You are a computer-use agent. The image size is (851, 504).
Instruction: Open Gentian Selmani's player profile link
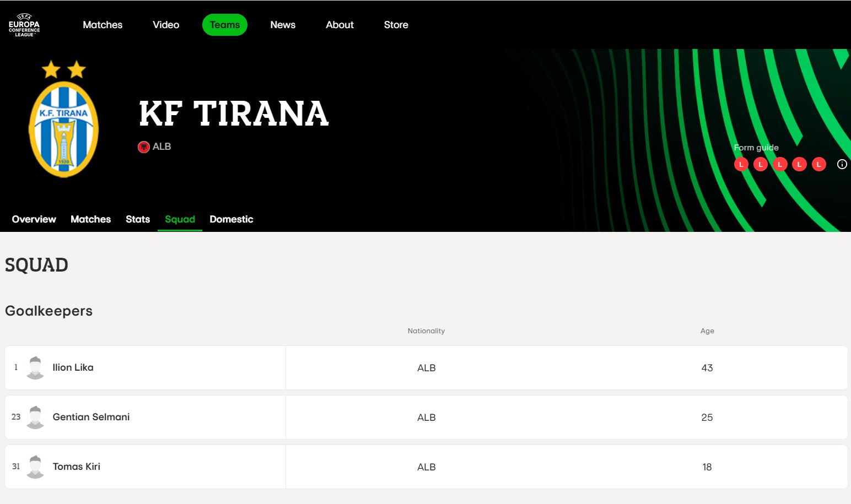(91, 417)
